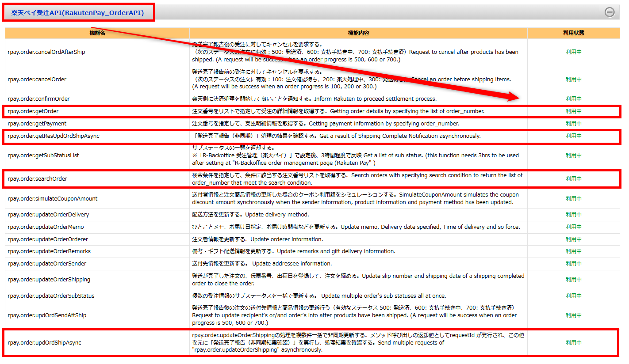Click the rpay.order.updateOrderDelivery function name
Image resolution: width=629 pixels, height=364 pixels.
(48, 215)
